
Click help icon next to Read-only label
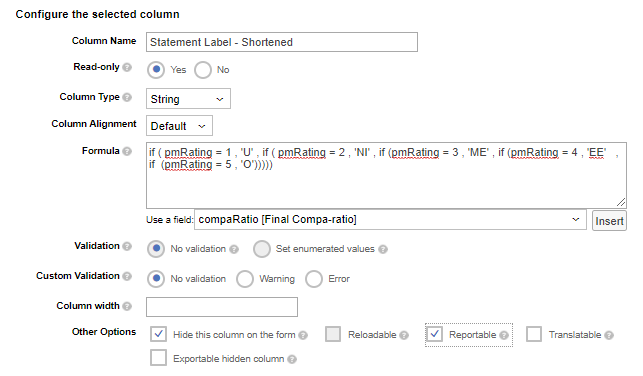pyautogui.click(x=127, y=67)
